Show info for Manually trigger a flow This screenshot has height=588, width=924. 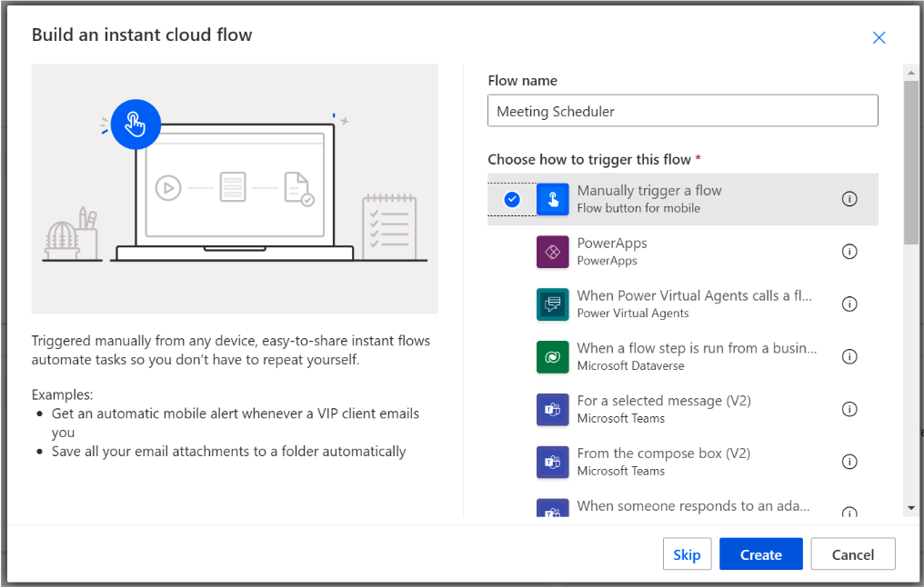click(849, 199)
